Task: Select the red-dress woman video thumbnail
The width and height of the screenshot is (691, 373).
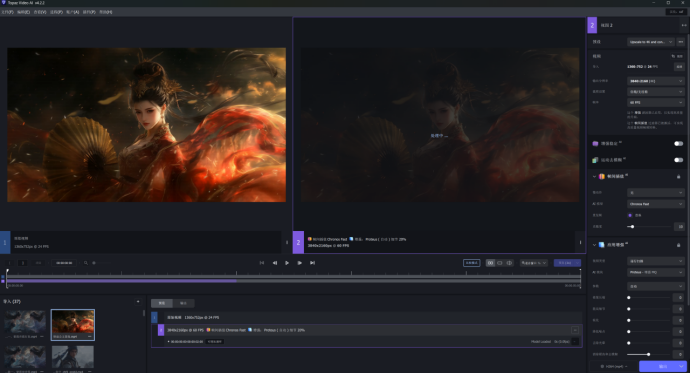Action: 73,325
